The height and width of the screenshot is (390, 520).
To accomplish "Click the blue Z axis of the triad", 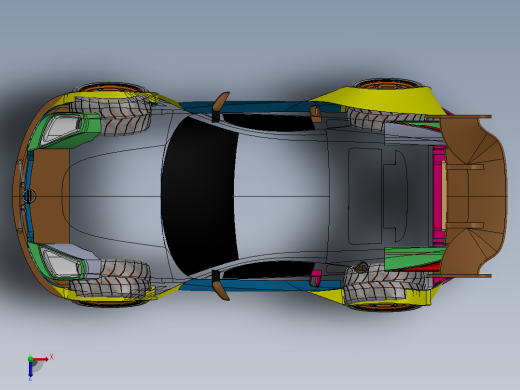I will coord(30,369).
